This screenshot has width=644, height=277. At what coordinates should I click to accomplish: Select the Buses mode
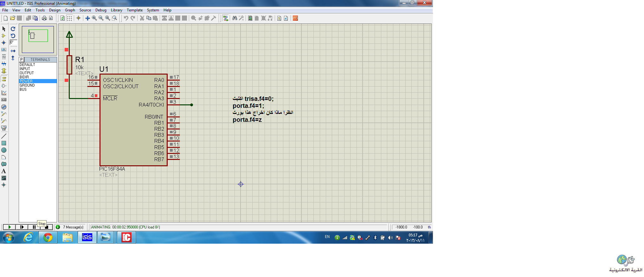pyautogui.click(x=4, y=64)
